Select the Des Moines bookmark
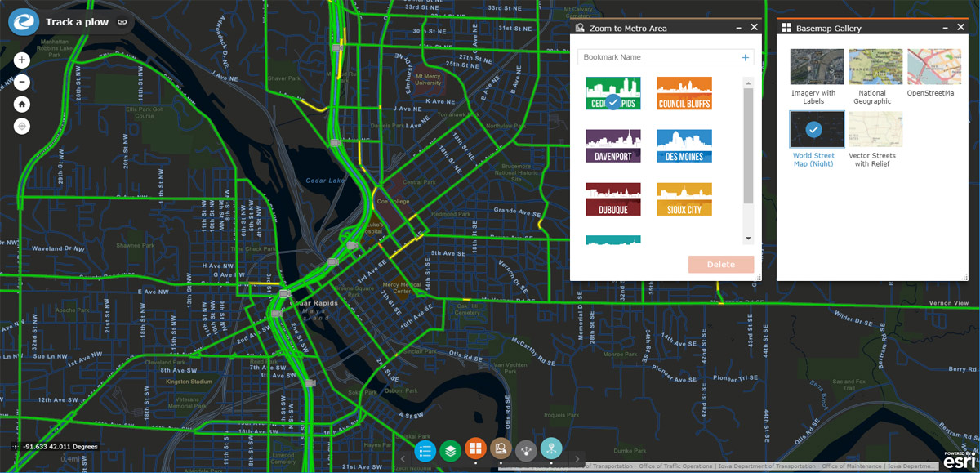 (684, 145)
